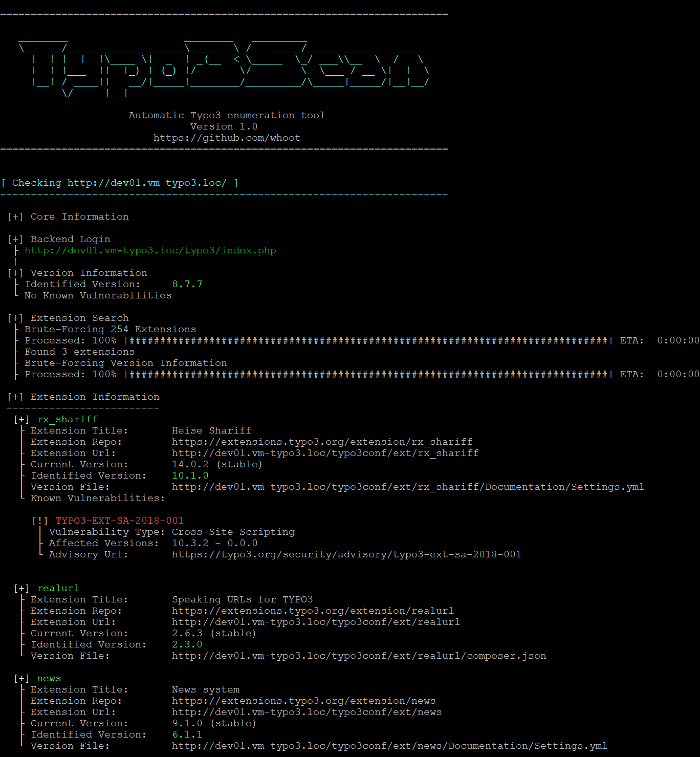Click 'Cross-Site Scripting' vulnerability type
This screenshot has height=757, width=700.
233,532
